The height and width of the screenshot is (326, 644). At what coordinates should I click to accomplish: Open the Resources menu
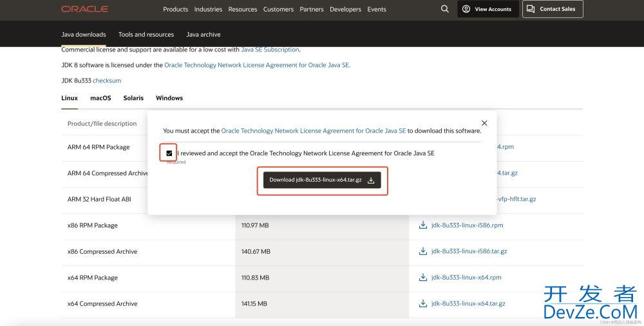click(243, 9)
